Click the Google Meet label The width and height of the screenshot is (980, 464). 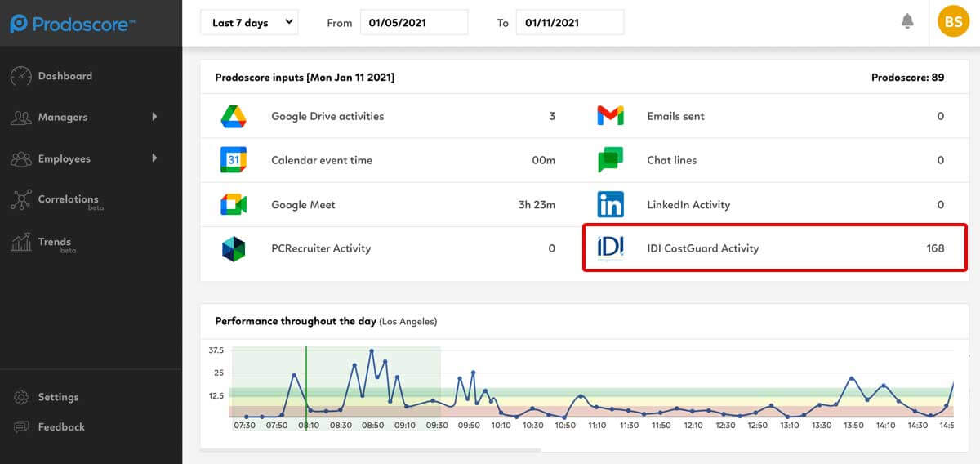(x=303, y=204)
